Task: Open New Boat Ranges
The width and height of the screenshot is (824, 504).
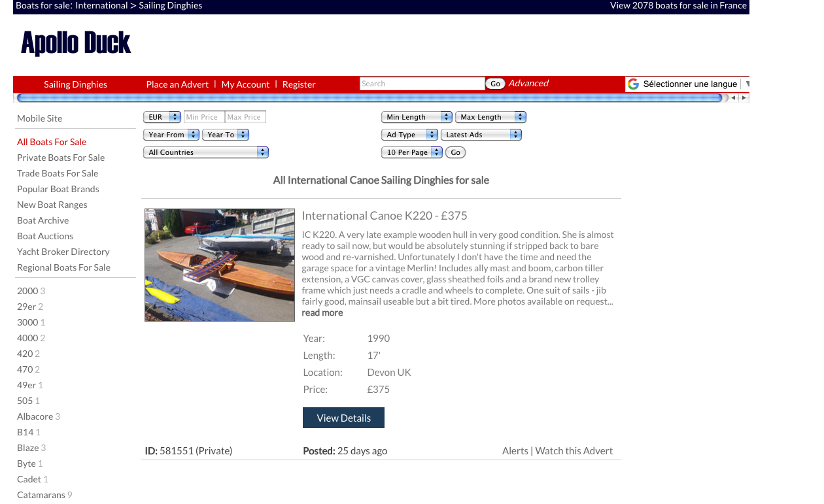Action: (52, 205)
